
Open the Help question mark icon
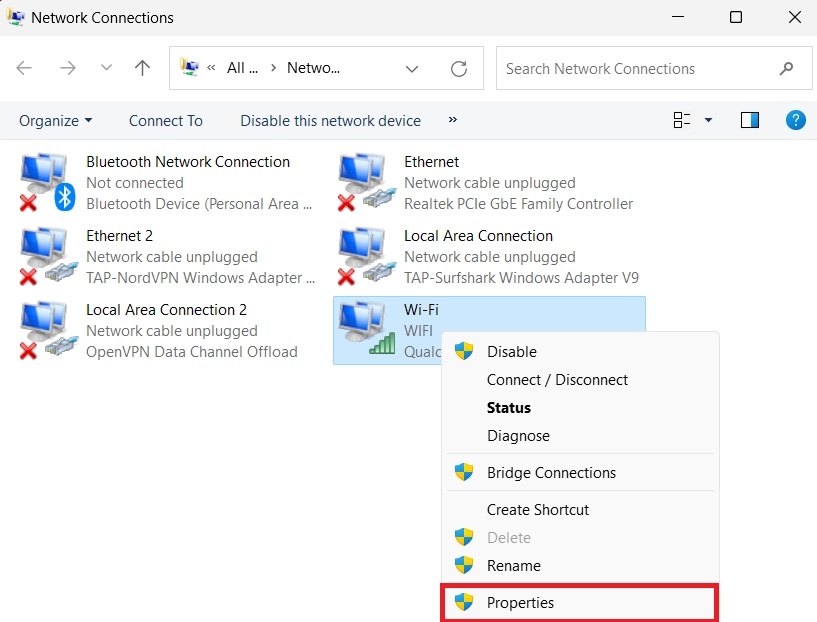795,120
